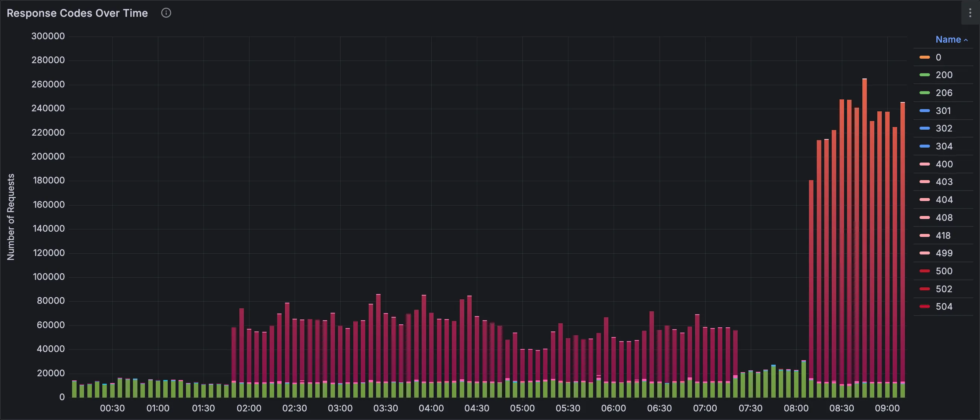This screenshot has width=980, height=420.
Task: Click the pink marker beside series 403
Action: point(924,182)
